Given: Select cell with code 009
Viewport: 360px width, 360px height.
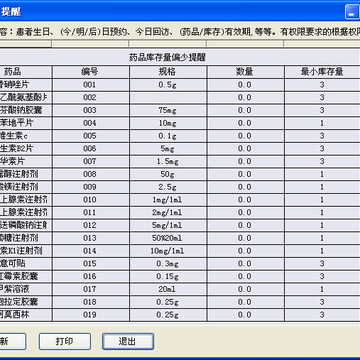Looking at the screenshot, I should coord(91,187).
